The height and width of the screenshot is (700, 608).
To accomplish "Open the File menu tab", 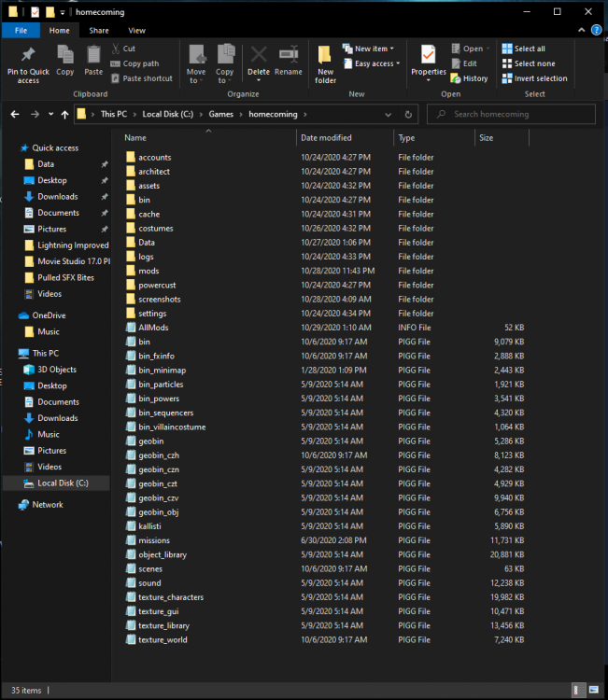I will pos(21,31).
